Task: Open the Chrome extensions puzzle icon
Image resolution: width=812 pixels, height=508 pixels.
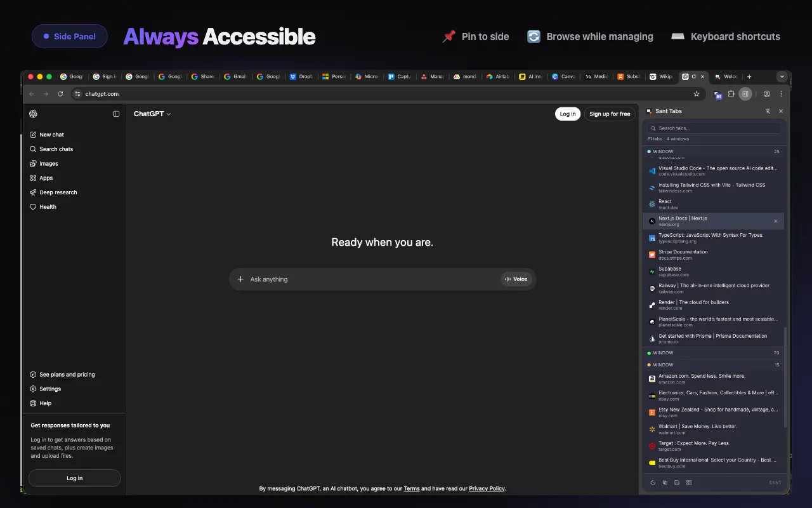Action: (731, 94)
